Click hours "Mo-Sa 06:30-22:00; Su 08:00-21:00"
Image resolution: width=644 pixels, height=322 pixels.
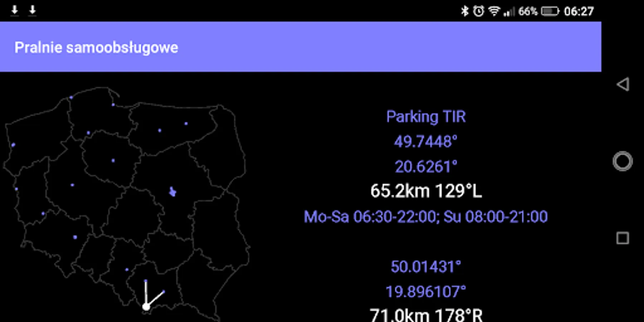point(426,217)
